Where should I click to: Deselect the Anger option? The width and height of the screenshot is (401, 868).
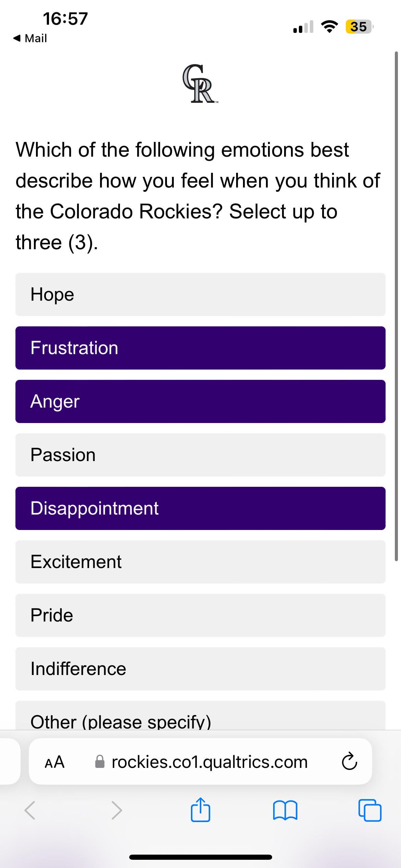[x=200, y=401]
